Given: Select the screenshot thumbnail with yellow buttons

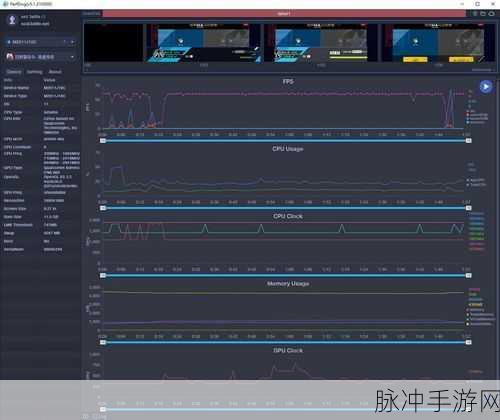Looking at the screenshot, I should pyautogui.click(x=438, y=43).
